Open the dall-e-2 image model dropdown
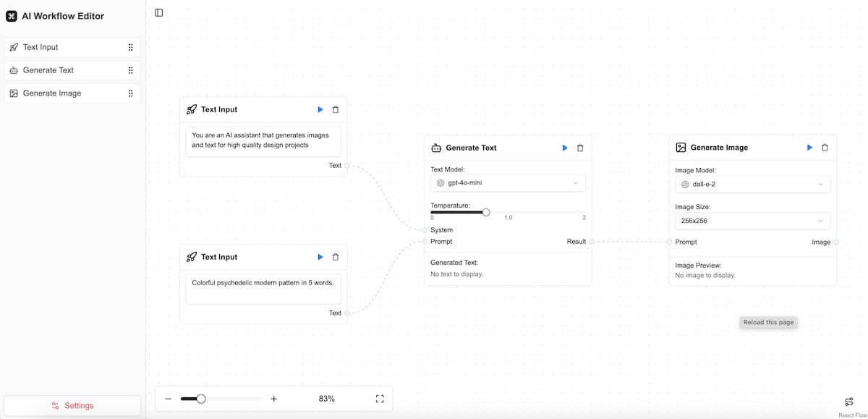Image resolution: width=868 pixels, height=419 pixels. coord(752,184)
